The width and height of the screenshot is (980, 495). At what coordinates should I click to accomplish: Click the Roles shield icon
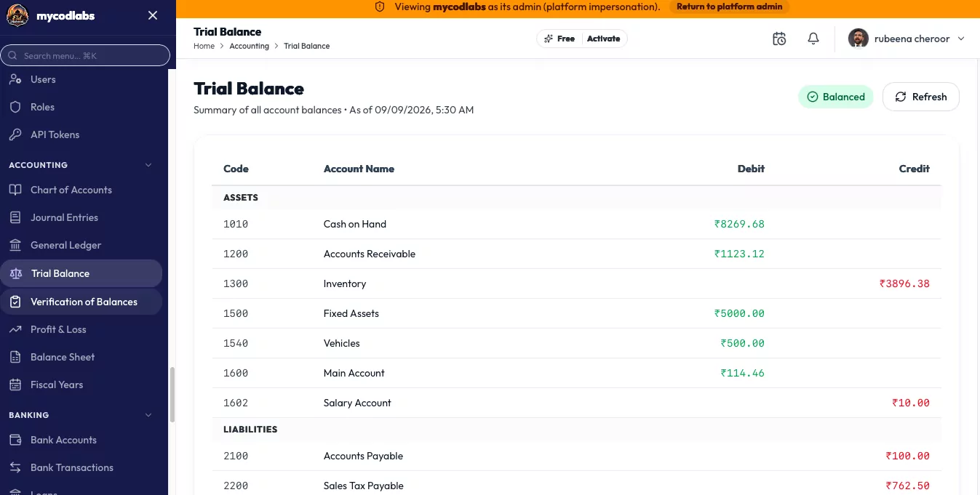click(x=15, y=107)
